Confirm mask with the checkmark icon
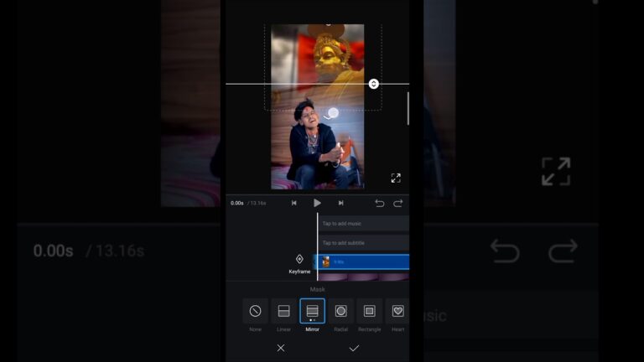 click(x=354, y=348)
